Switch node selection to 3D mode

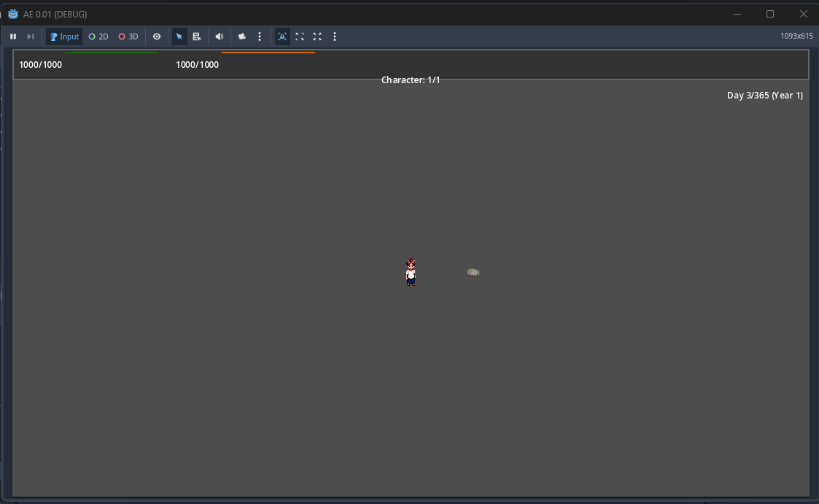point(128,36)
